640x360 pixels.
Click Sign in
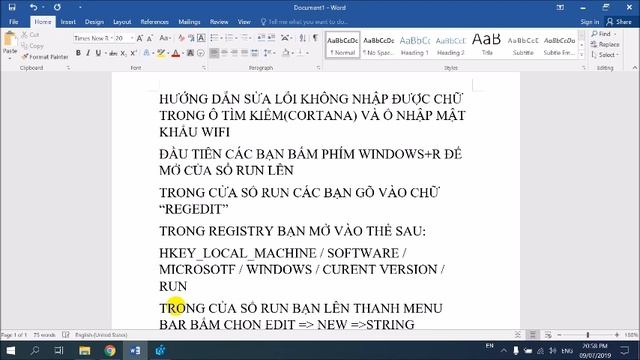tap(590, 22)
